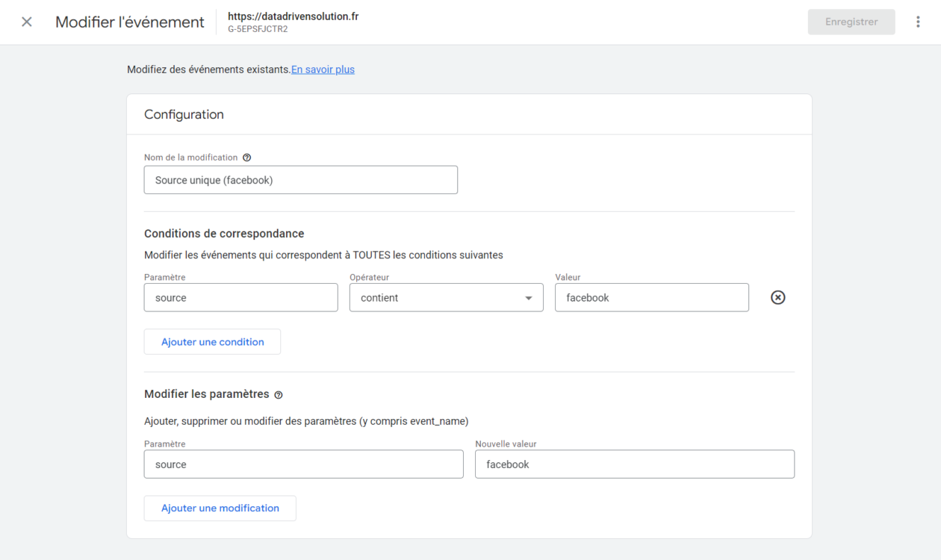Click the Configuration card header
This screenshot has height=560, width=941.
pos(184,114)
